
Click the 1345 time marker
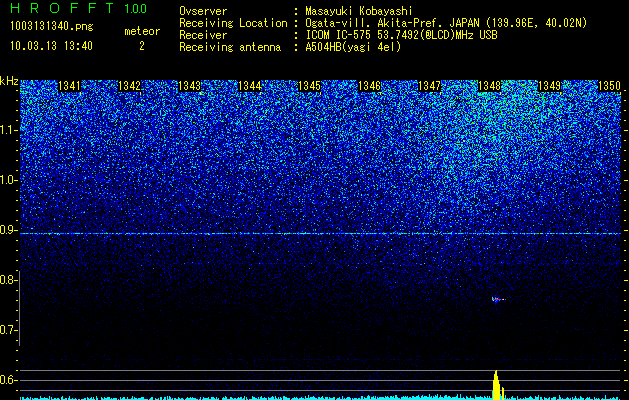tap(309, 86)
